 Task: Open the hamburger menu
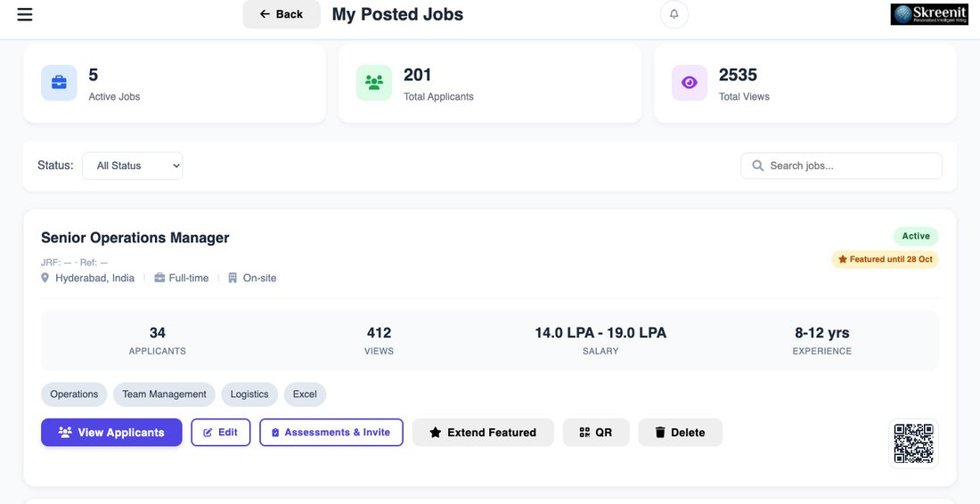[x=24, y=14]
